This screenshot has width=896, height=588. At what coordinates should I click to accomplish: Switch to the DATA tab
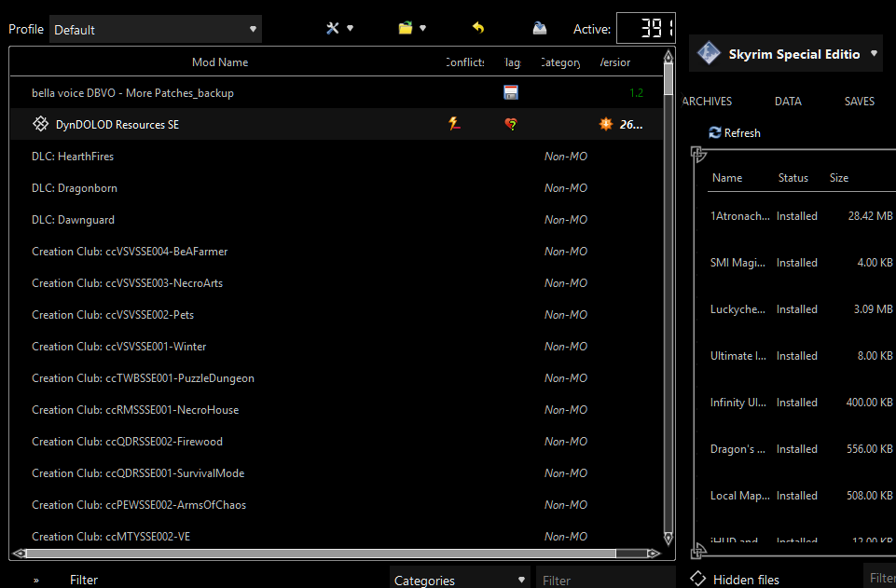[x=788, y=101]
